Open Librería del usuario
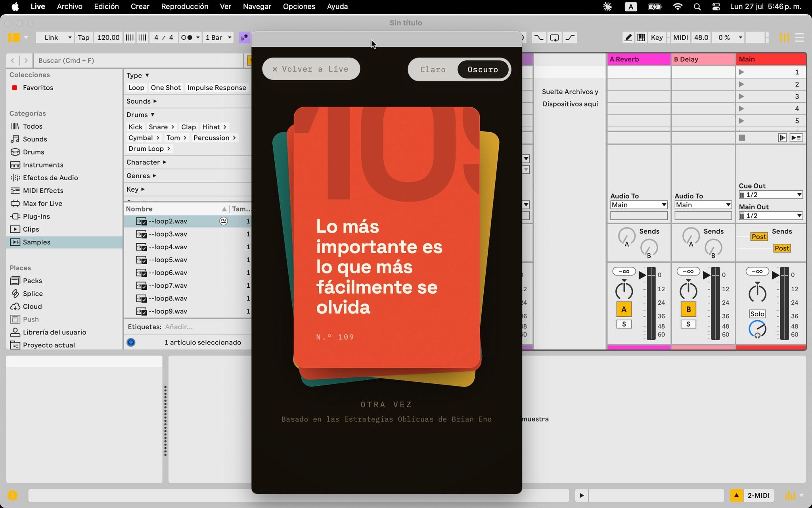Screen dimensions: 812x508 point(54,332)
